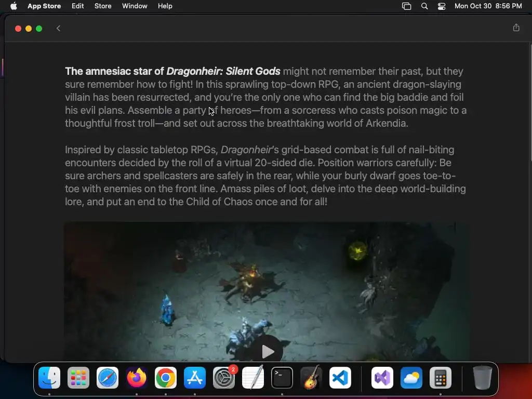
Task: Click the words "Inspired by classic tabletop RPGs"
Action: [140, 150]
